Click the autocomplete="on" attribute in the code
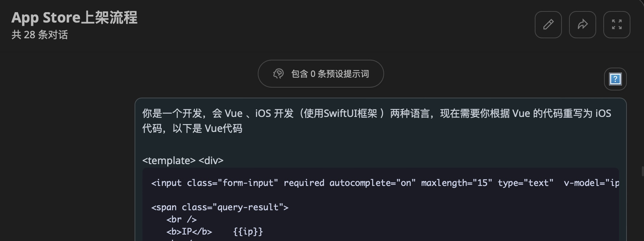 tap(372, 183)
